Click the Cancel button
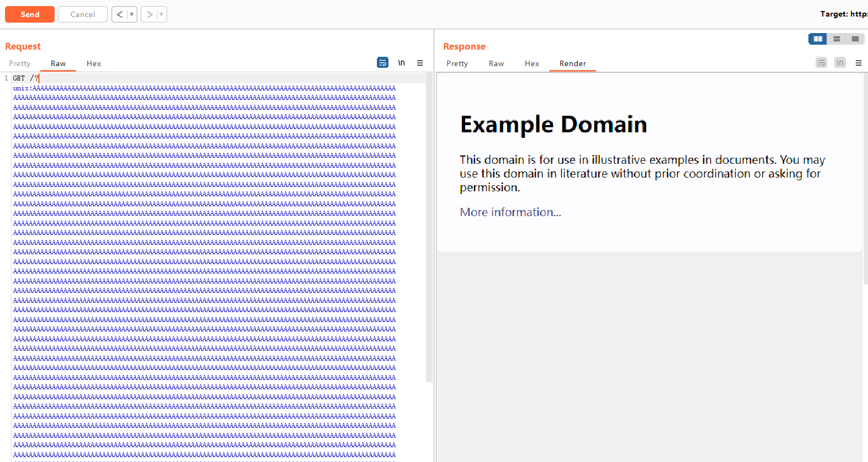The image size is (868, 462). click(83, 14)
